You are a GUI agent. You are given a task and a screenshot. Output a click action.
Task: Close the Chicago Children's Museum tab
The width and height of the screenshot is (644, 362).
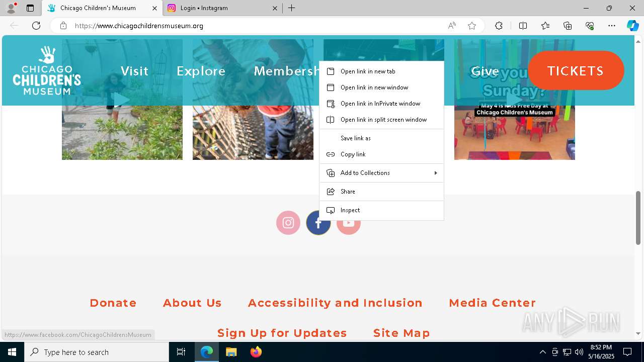(154, 8)
